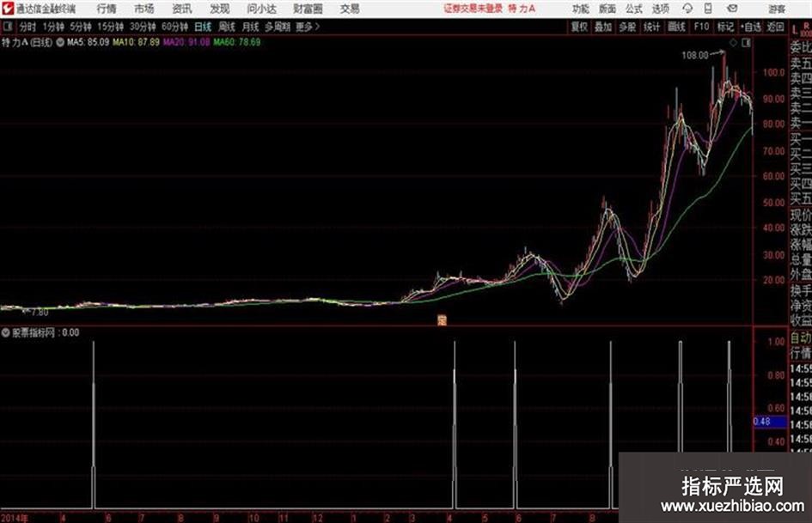Viewport: 812px width, 523px height.
Task: Click the 证券交易未登录 status link
Action: [473, 9]
